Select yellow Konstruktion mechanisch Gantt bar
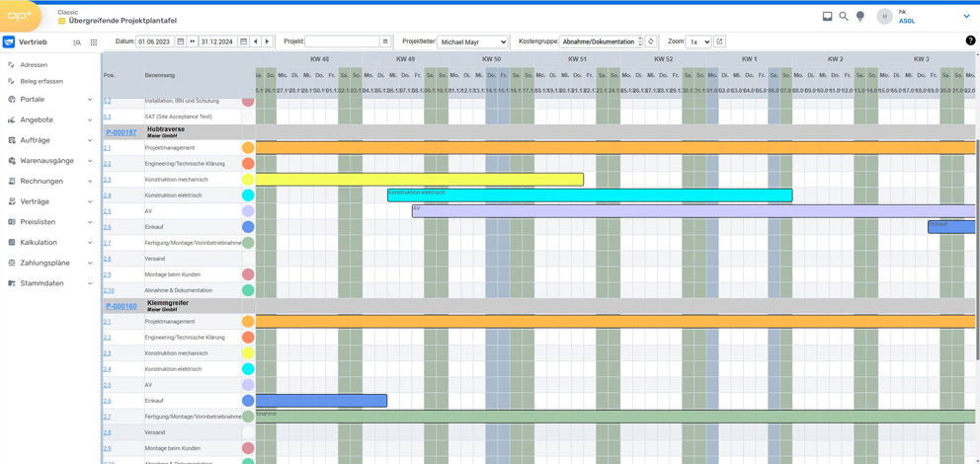This screenshot has height=464, width=980. point(420,180)
